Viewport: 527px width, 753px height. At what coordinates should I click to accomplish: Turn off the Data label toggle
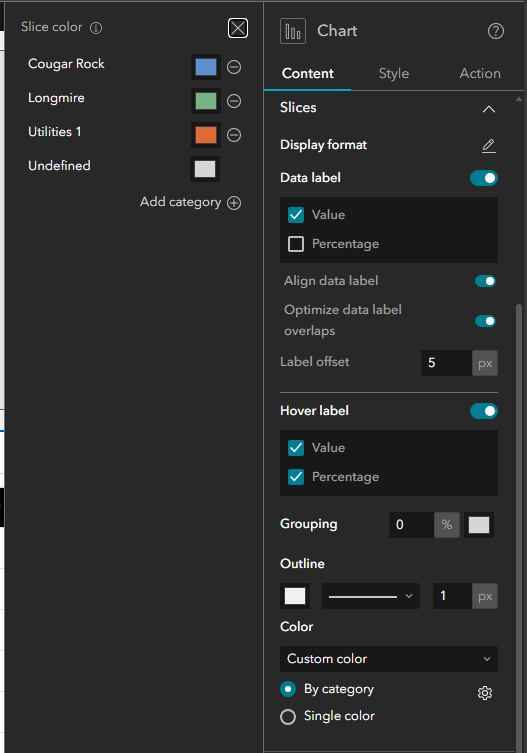484,178
